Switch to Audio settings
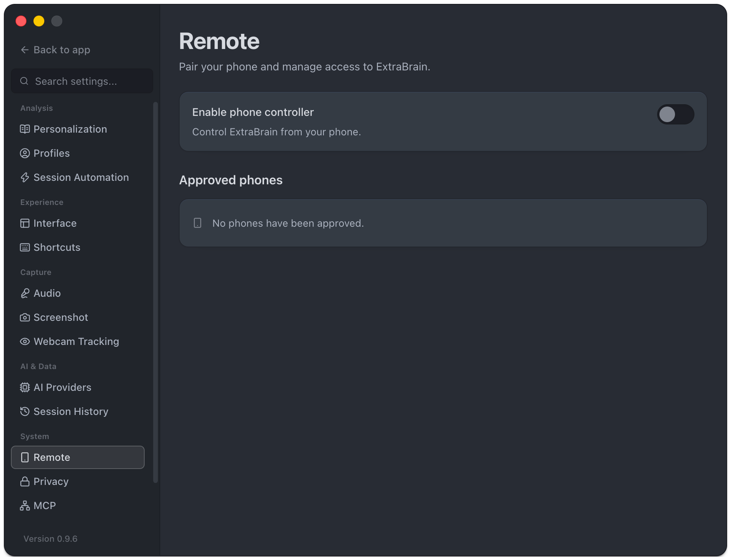Image resolution: width=731 pixels, height=560 pixels. 78,293
